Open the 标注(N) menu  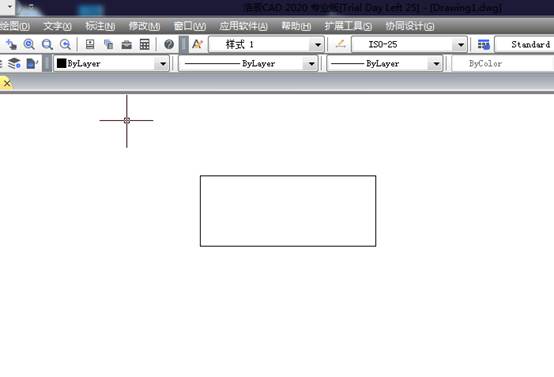point(100,26)
